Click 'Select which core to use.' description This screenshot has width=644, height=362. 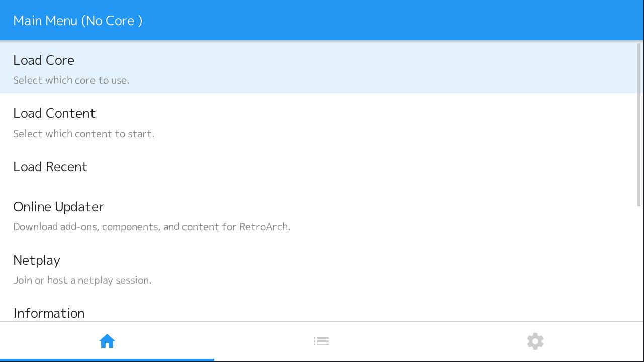(71, 80)
